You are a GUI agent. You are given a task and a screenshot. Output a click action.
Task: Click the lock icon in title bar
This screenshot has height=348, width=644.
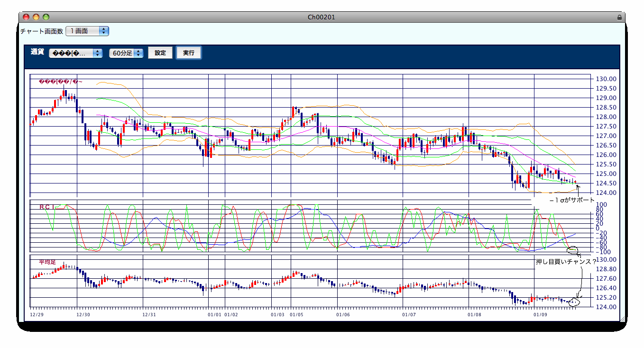(619, 17)
